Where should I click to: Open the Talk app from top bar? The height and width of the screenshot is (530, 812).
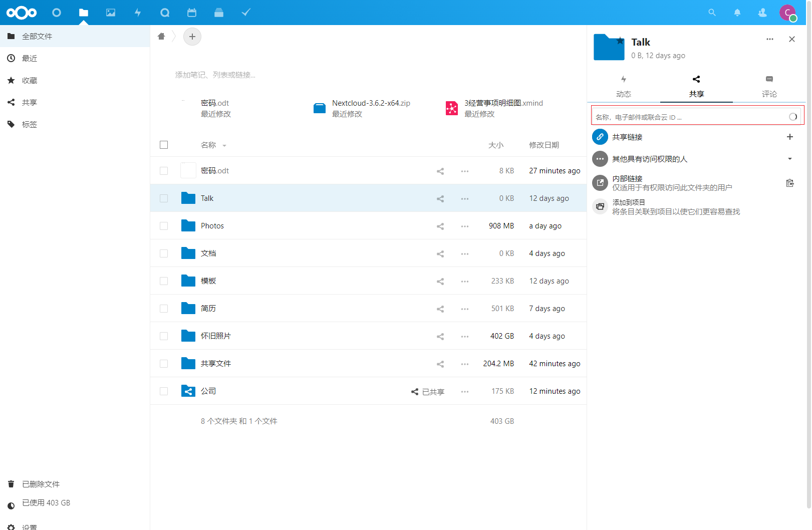pyautogui.click(x=165, y=13)
